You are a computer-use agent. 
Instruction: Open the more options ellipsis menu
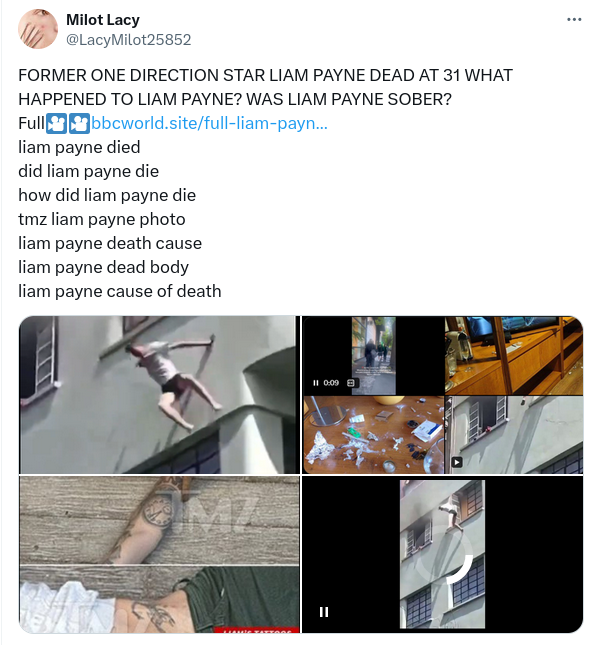573,19
